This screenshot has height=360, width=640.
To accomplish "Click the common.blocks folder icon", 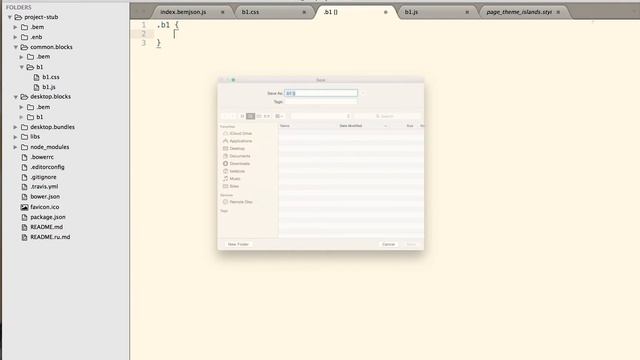I will pos(24,47).
